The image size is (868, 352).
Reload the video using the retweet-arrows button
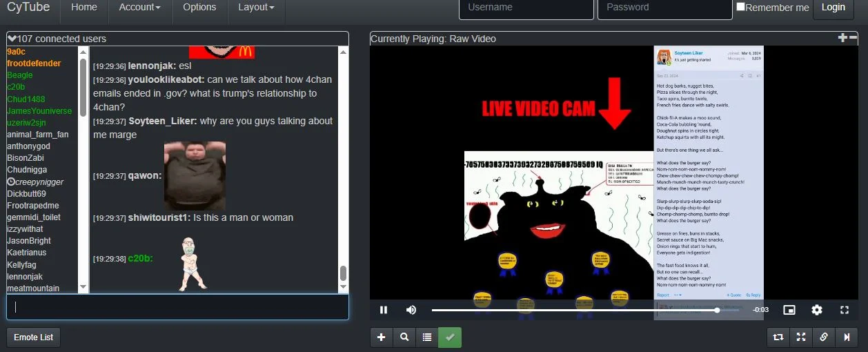tap(778, 338)
